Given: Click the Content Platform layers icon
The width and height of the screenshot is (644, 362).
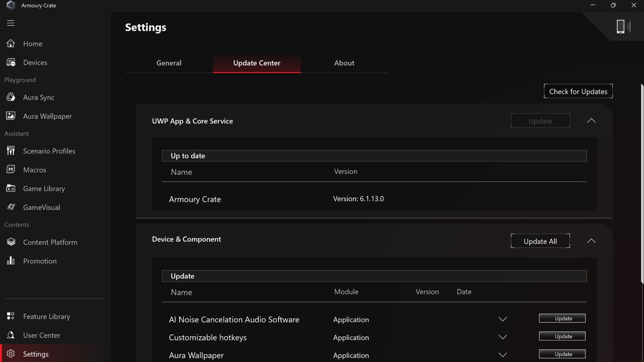Looking at the screenshot, I should (x=11, y=242).
